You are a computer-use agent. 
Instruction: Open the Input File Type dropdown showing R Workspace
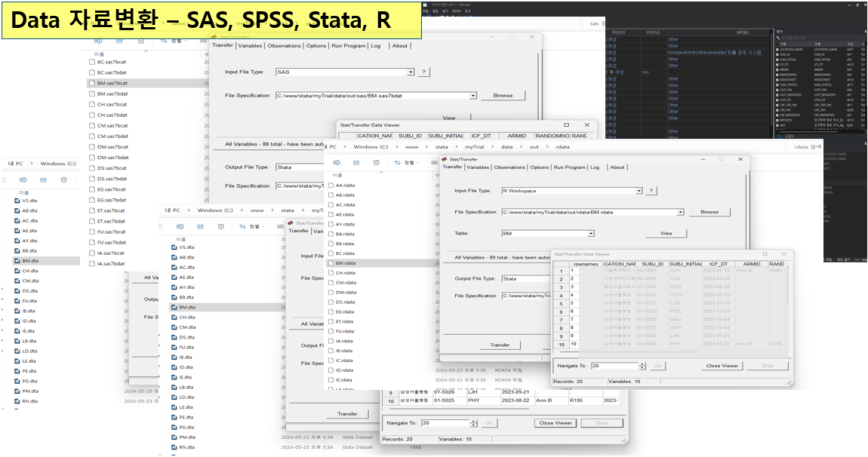pyautogui.click(x=639, y=191)
